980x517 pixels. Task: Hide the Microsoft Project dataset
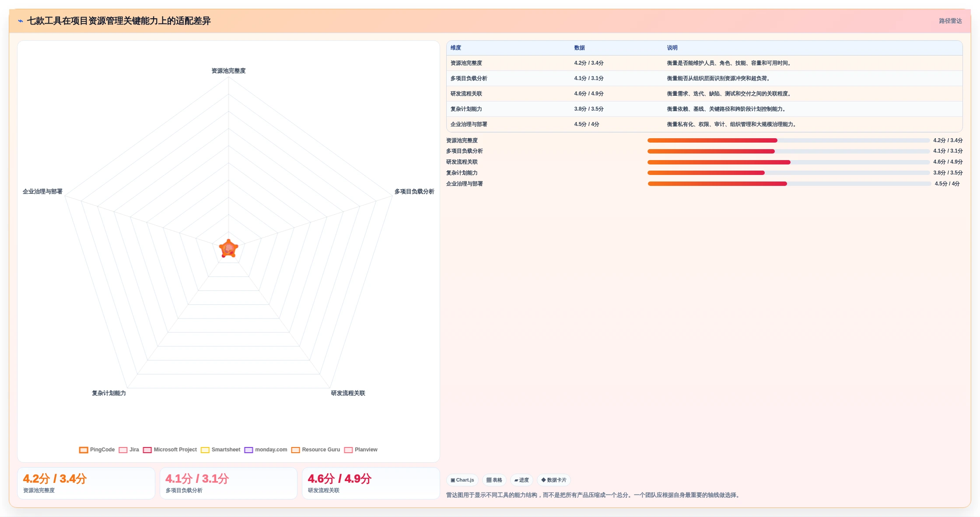point(170,450)
